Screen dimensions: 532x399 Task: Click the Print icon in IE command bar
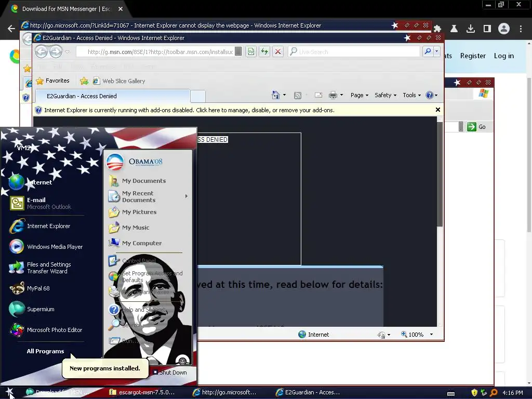[333, 96]
